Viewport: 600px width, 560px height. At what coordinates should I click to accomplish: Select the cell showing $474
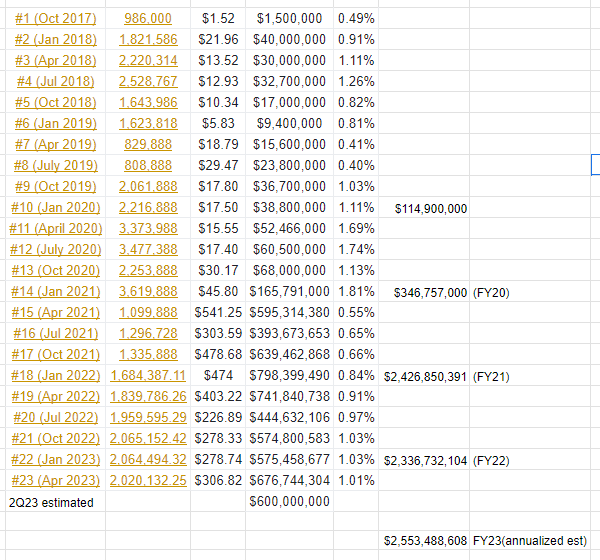pos(218,376)
